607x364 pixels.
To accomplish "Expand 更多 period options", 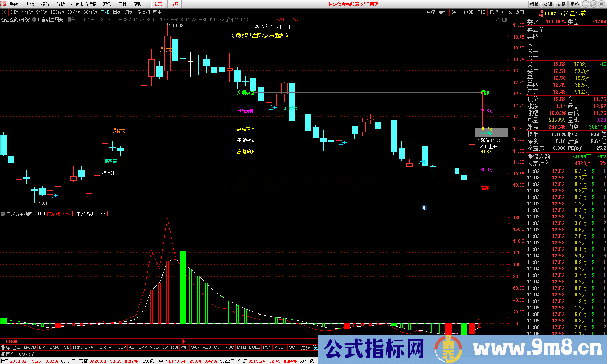I will coord(159,12).
